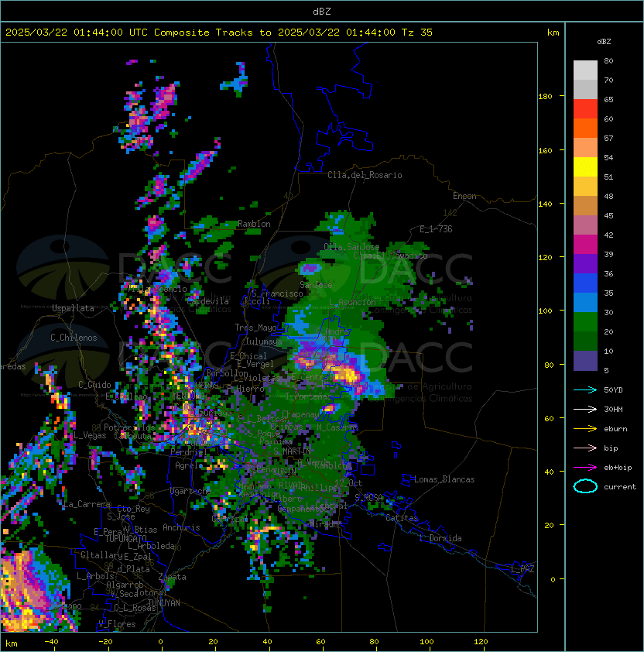Click the cyan 50YD arrow in legend

point(585,389)
